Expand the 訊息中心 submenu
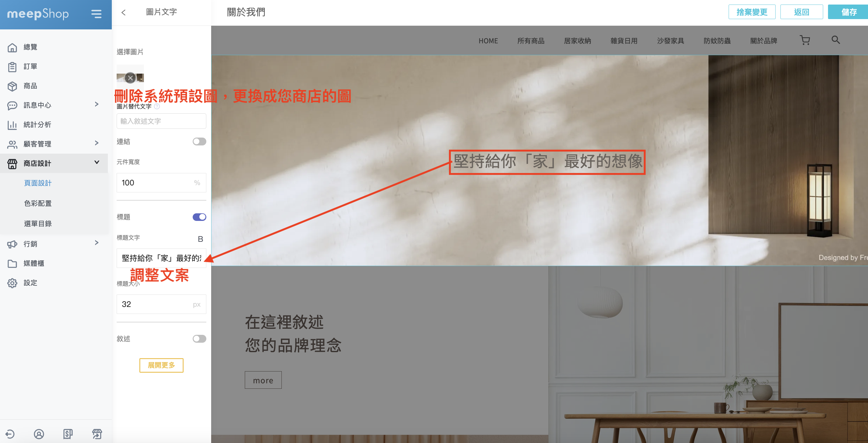Screen dimensions: 868x443 click(x=97, y=105)
